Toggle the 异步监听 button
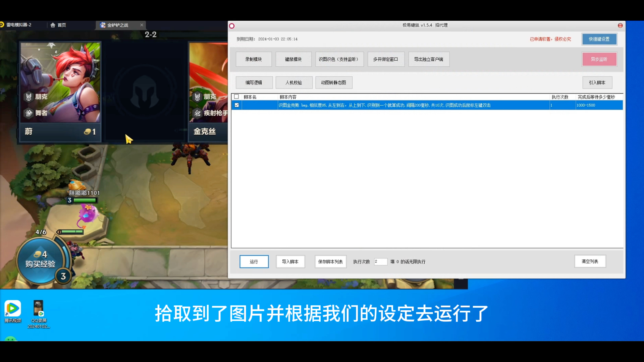This screenshot has height=362, width=644. point(599,59)
